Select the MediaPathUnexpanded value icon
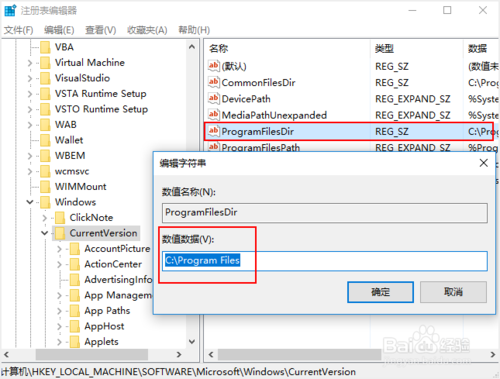500x379 pixels. [214, 115]
